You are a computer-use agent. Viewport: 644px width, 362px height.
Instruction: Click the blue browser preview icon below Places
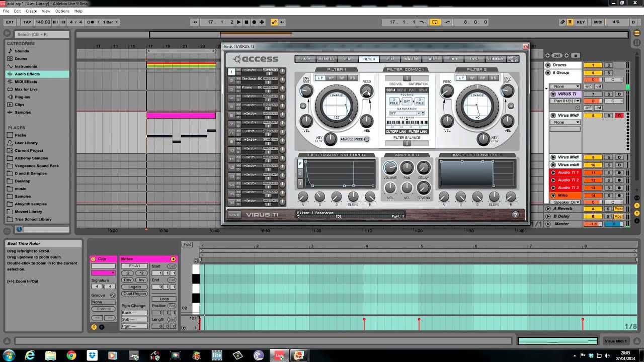point(19,229)
